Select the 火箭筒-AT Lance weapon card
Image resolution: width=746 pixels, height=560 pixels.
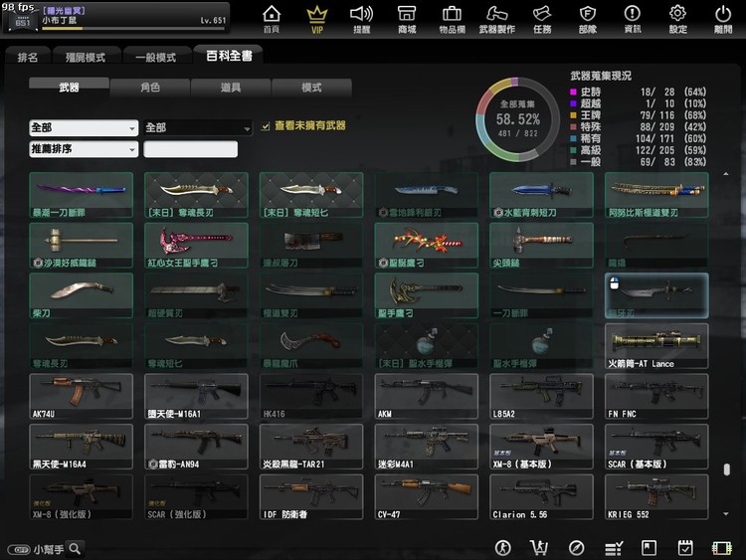[656, 346]
